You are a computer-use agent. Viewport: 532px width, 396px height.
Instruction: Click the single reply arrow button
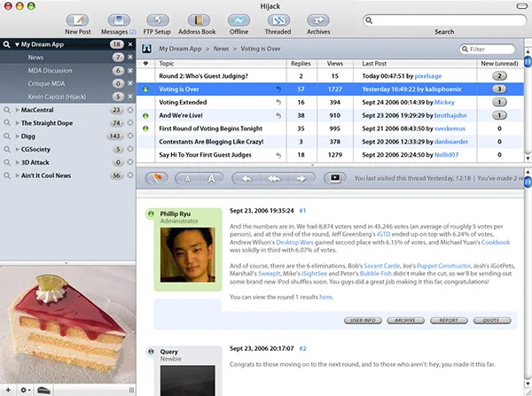(246, 178)
